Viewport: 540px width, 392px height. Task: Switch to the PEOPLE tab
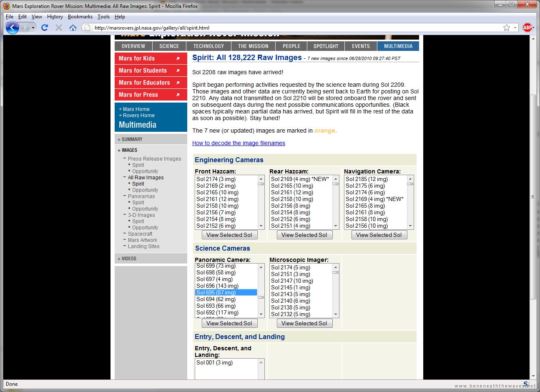[291, 46]
